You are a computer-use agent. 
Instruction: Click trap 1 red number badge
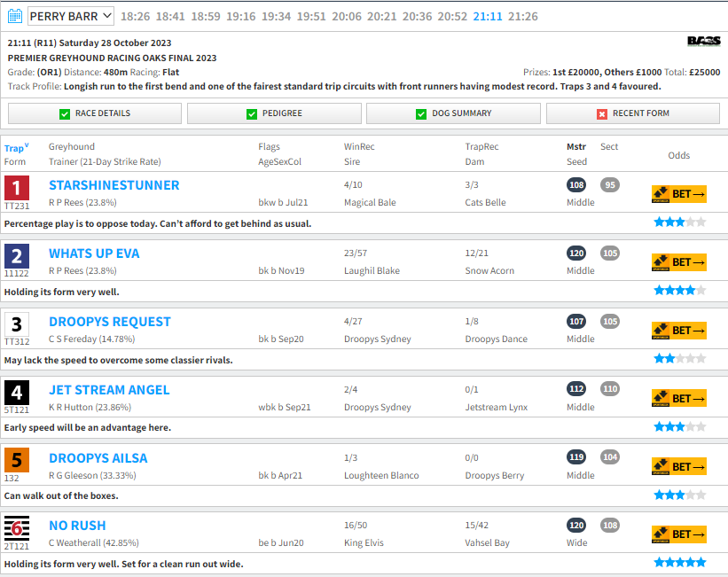point(17,188)
